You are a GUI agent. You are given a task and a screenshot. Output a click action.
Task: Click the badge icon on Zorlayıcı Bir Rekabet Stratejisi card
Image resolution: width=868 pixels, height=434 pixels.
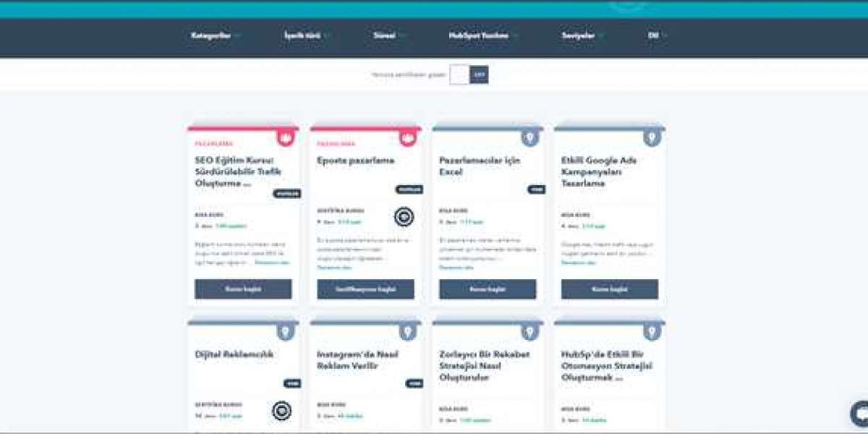529,331
